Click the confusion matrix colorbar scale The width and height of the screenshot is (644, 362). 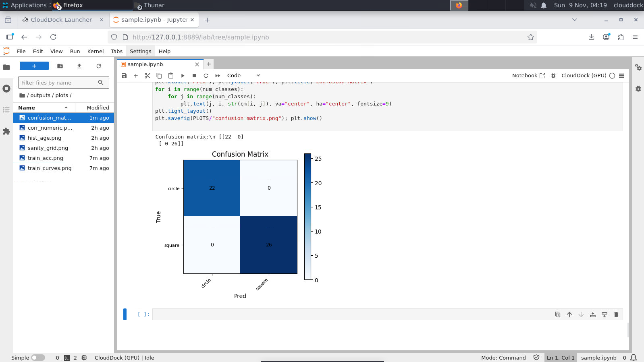pos(308,217)
